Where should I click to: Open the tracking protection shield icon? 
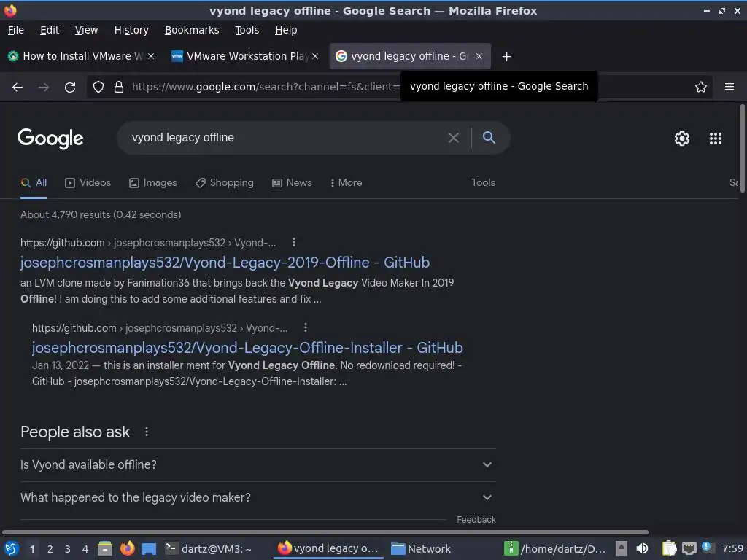pos(98,87)
